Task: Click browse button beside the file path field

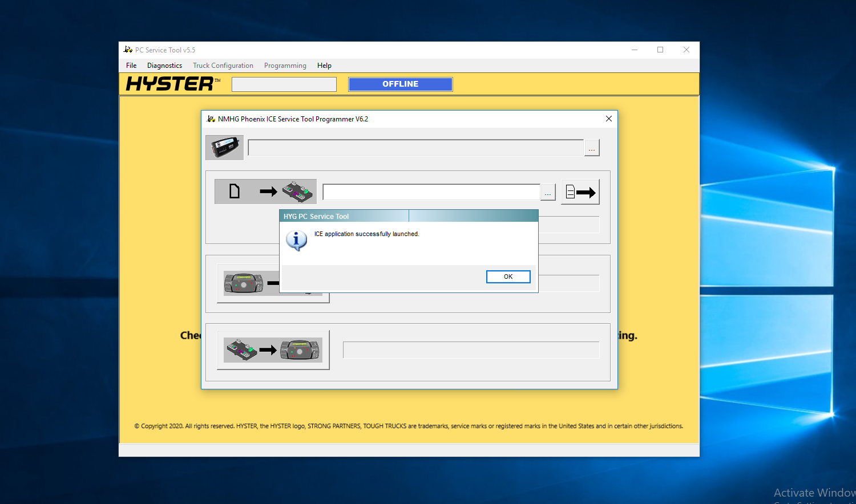Action: click(547, 192)
